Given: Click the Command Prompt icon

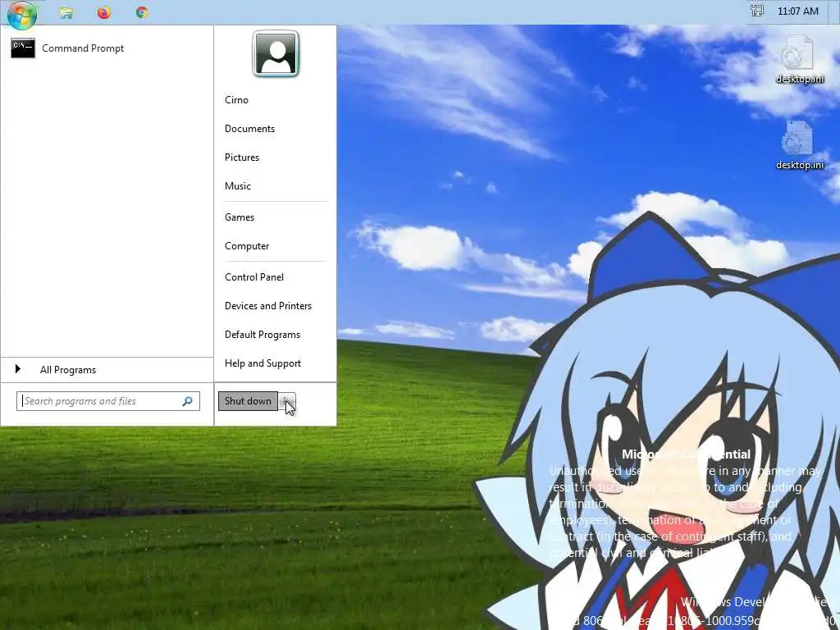Looking at the screenshot, I should click(23, 48).
